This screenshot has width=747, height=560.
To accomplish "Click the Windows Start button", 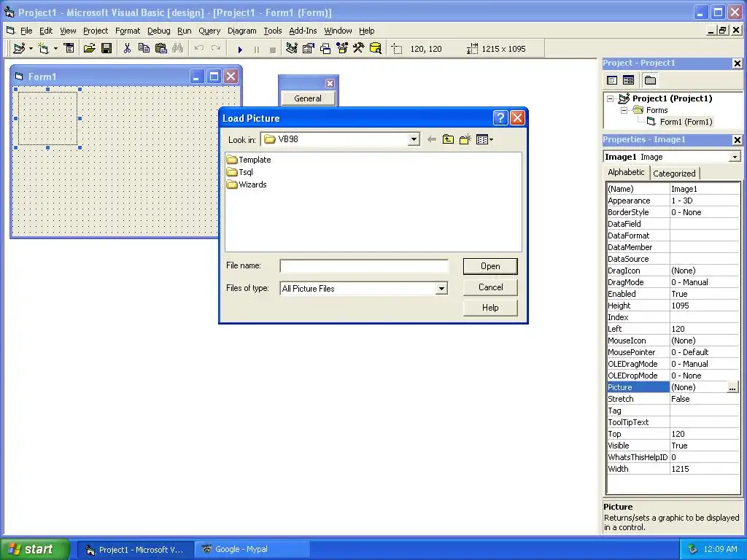I will click(34, 549).
